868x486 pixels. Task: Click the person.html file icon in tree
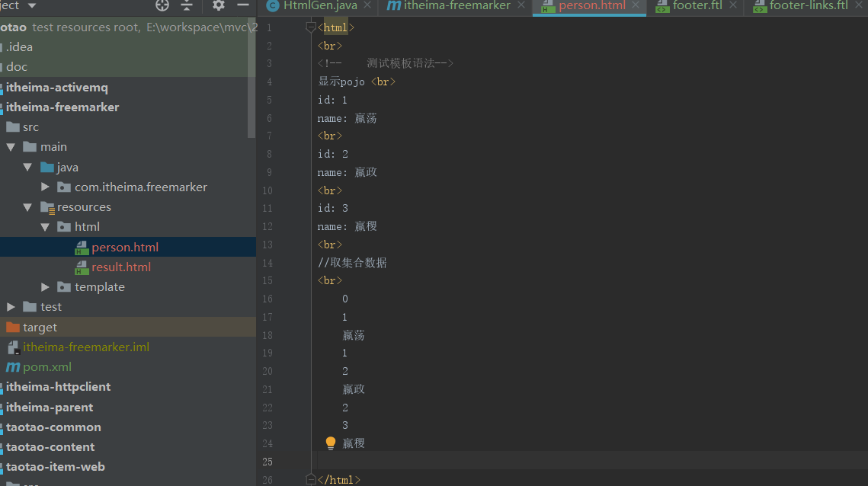82,248
